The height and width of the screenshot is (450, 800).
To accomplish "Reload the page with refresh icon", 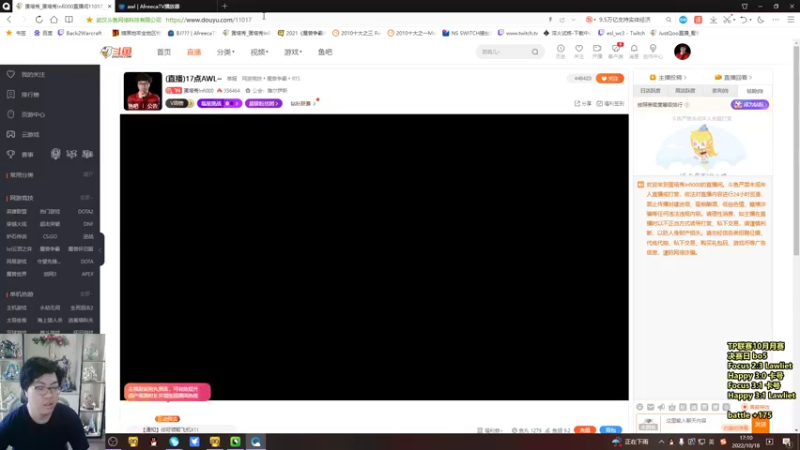I will point(39,19).
